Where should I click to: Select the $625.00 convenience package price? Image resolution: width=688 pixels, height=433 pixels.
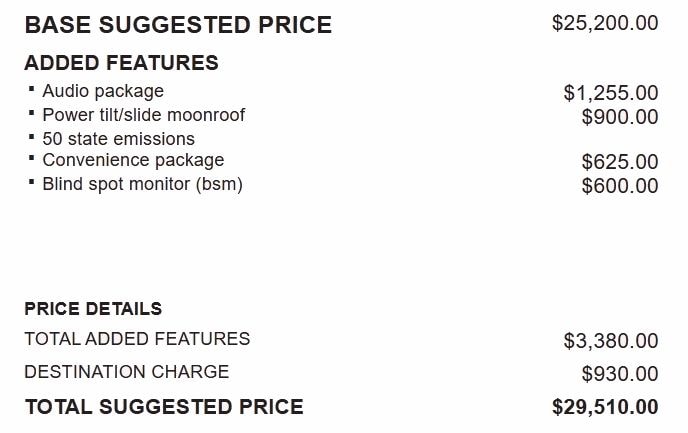(x=620, y=162)
